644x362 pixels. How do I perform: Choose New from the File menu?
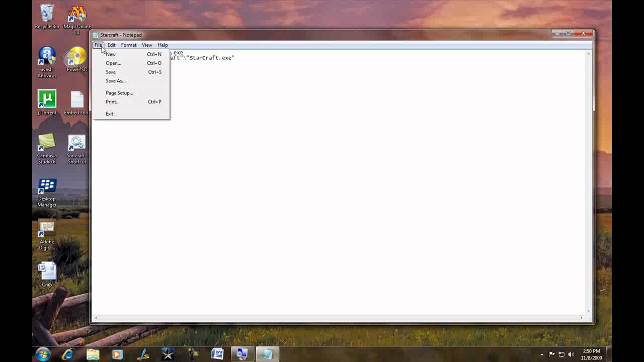tap(131, 54)
